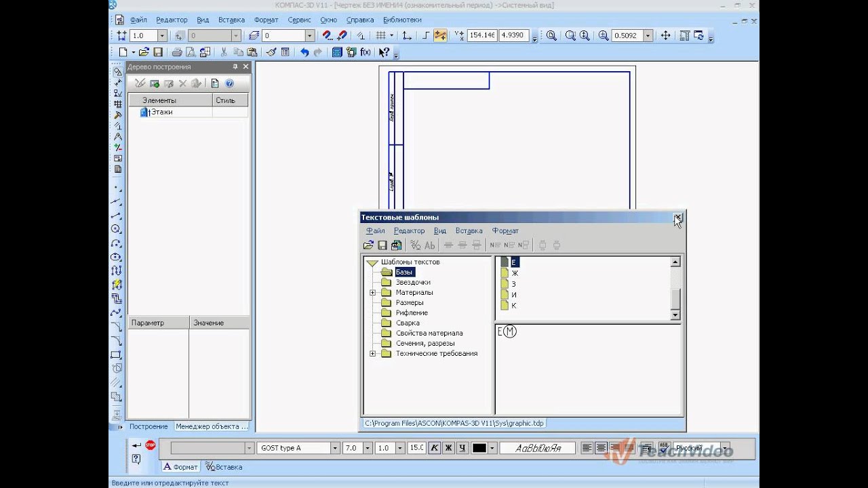Open Редактор menu in templates window
Viewport: 868px width, 488px height.
pyautogui.click(x=409, y=230)
